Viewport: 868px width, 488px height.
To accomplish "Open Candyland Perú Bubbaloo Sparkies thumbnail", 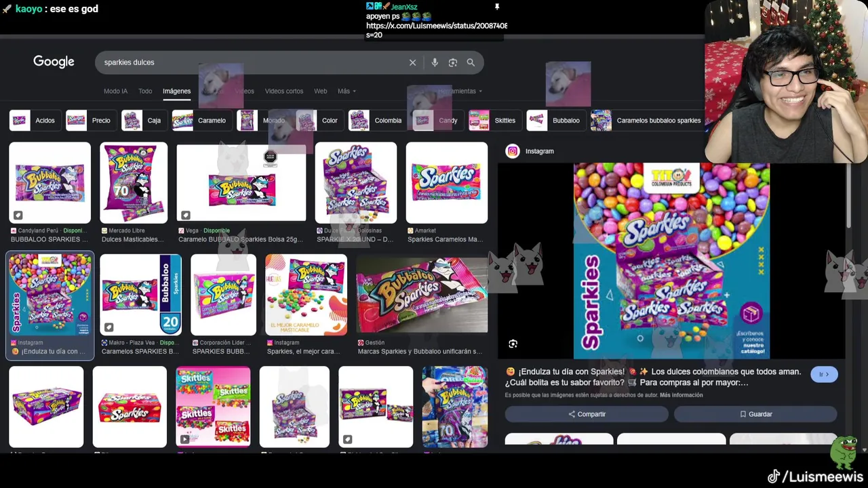I will click(50, 182).
